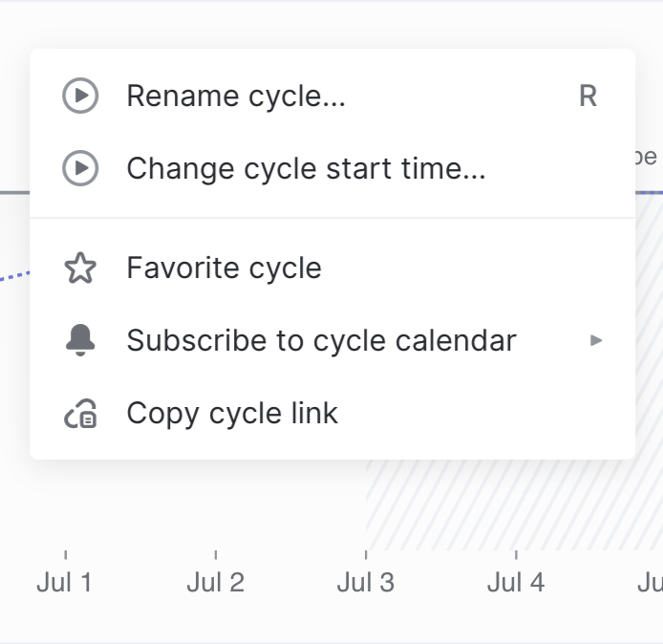Screen dimensions: 663x644
Task: Click the hatched area of the chart
Action: pos(506,506)
